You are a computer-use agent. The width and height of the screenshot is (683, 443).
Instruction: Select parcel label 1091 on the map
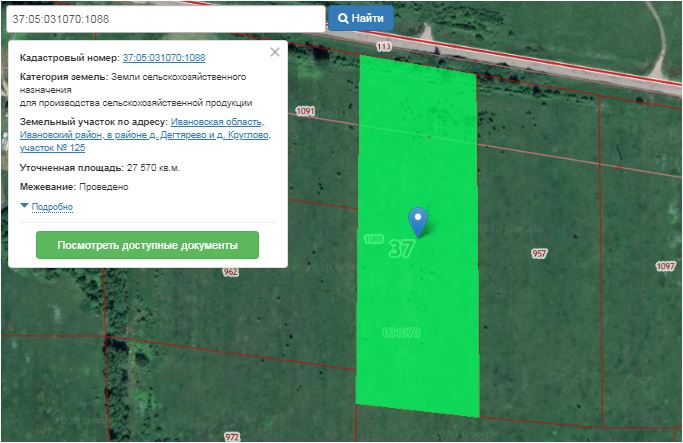[x=306, y=110]
